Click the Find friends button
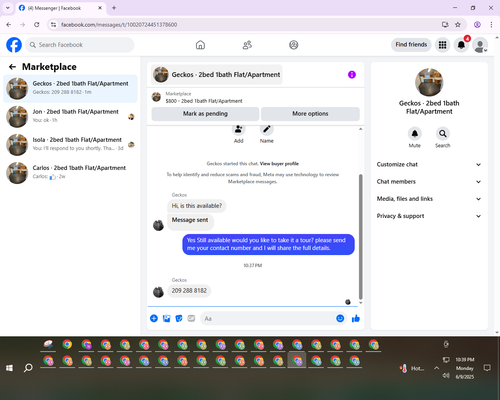The image size is (500, 400). pos(411,45)
